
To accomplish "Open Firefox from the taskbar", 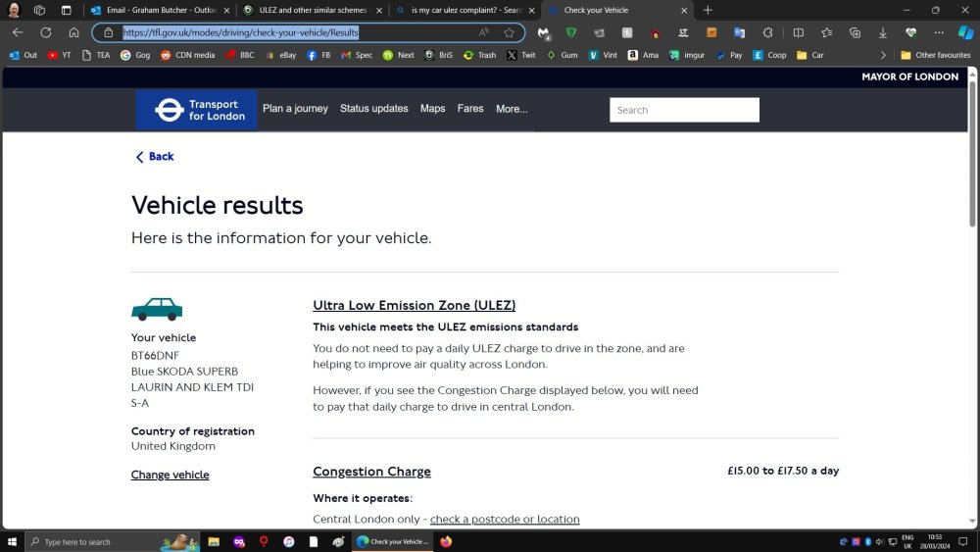I will [446, 541].
